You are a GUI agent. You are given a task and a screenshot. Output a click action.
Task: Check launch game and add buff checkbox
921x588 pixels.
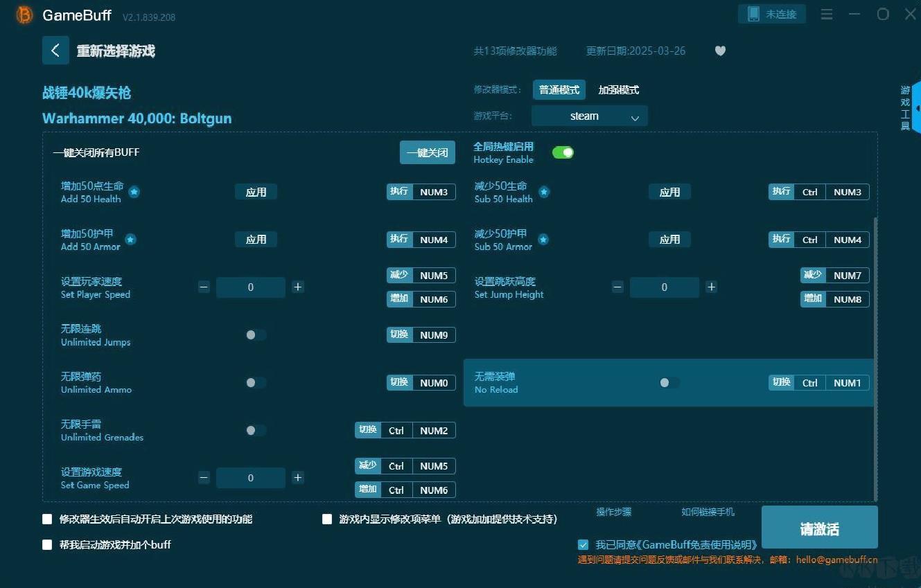tap(47, 544)
